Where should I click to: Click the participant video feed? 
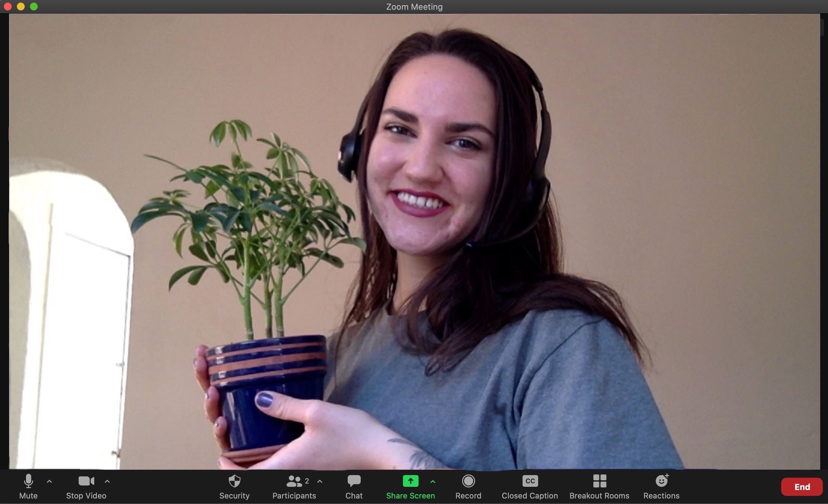click(414, 241)
